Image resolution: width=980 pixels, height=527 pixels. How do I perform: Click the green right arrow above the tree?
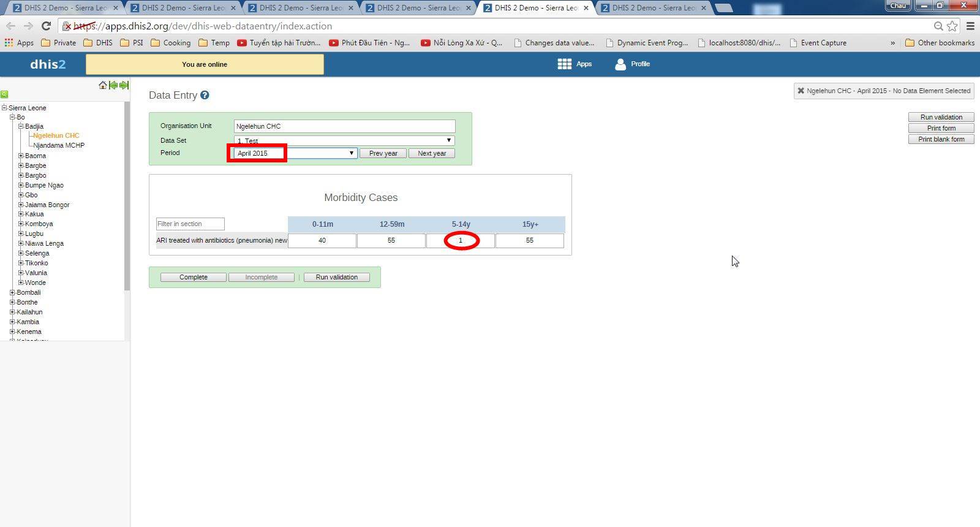[x=124, y=85]
